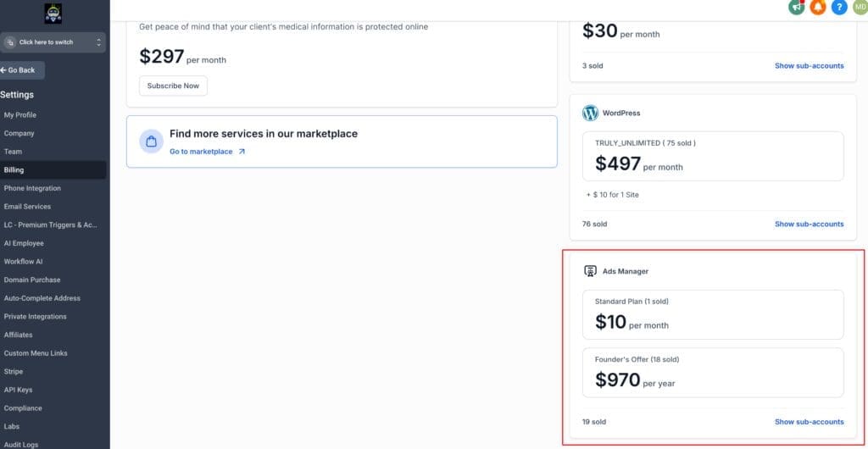Screen dimensions: 868x449
Task: Click the shopping bag marketplace icon
Action: 151,141
